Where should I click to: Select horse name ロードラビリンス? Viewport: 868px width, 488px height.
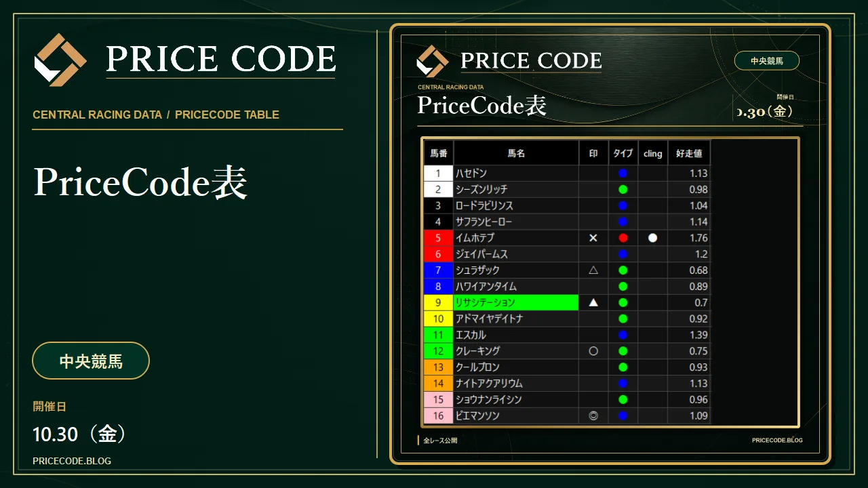tap(484, 205)
